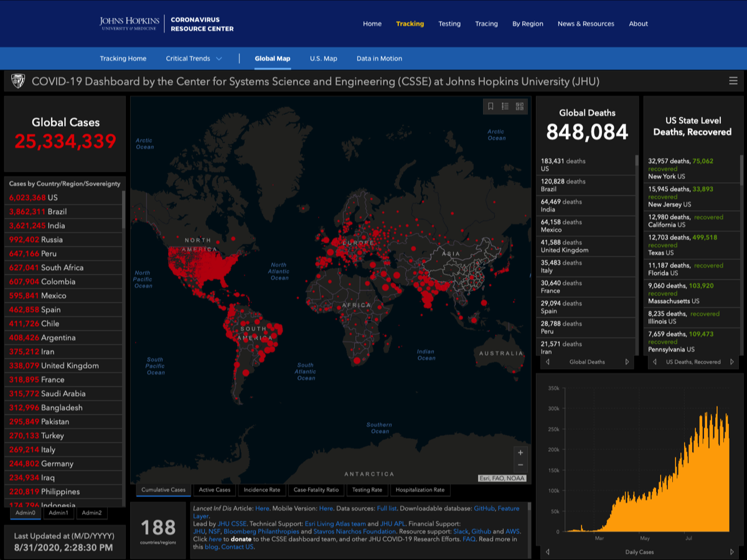Click the Johns Hopkins University & Medicine logo
Image resolution: width=747 pixels, height=560 pixels.
pos(129,24)
